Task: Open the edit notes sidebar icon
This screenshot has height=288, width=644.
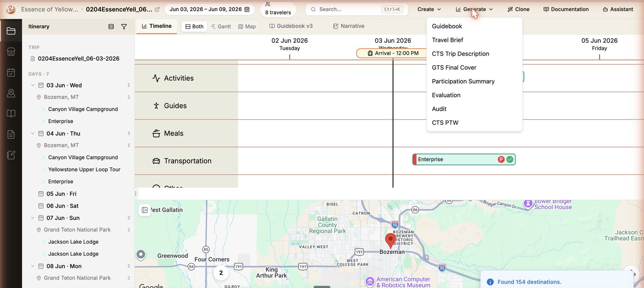Action: pyautogui.click(x=11, y=155)
